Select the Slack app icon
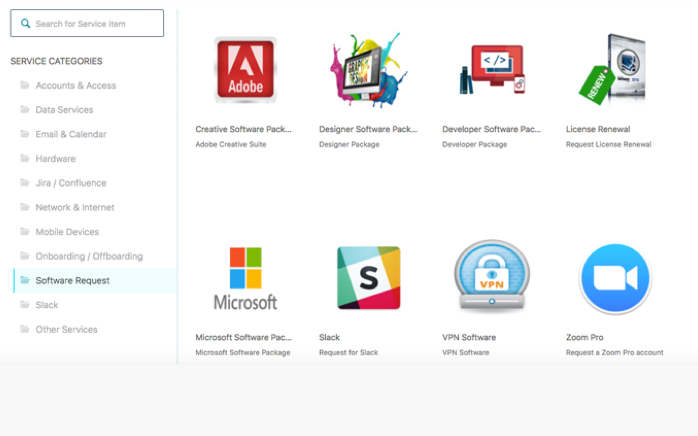This screenshot has height=436, width=698. click(x=368, y=277)
